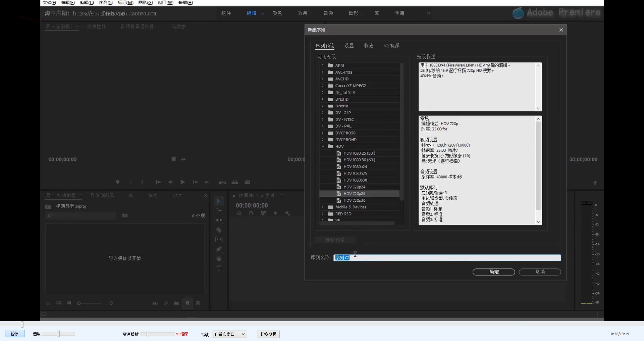This screenshot has width=644, height=341.
Task: Expand the RED R3D preset folder
Action: click(323, 214)
